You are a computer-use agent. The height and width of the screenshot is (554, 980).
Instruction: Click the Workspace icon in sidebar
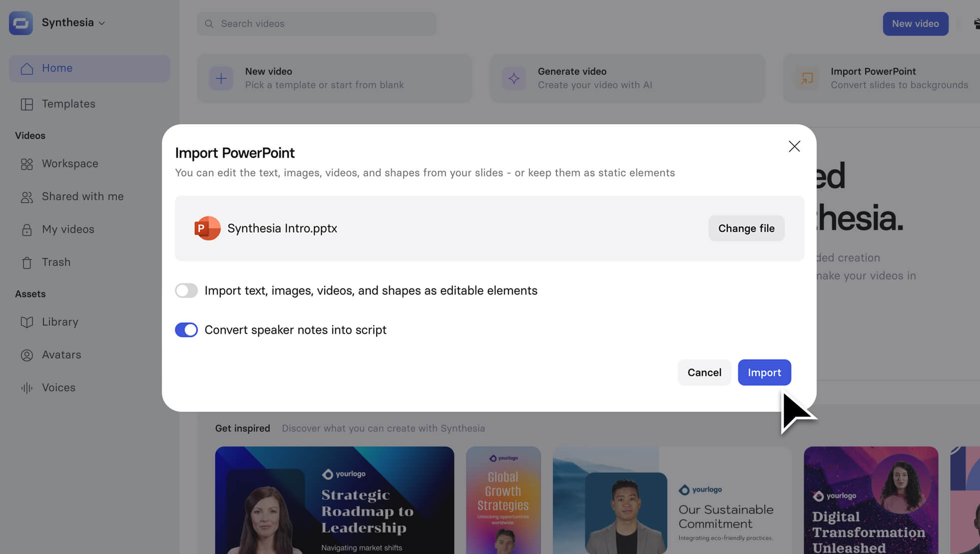tap(27, 164)
